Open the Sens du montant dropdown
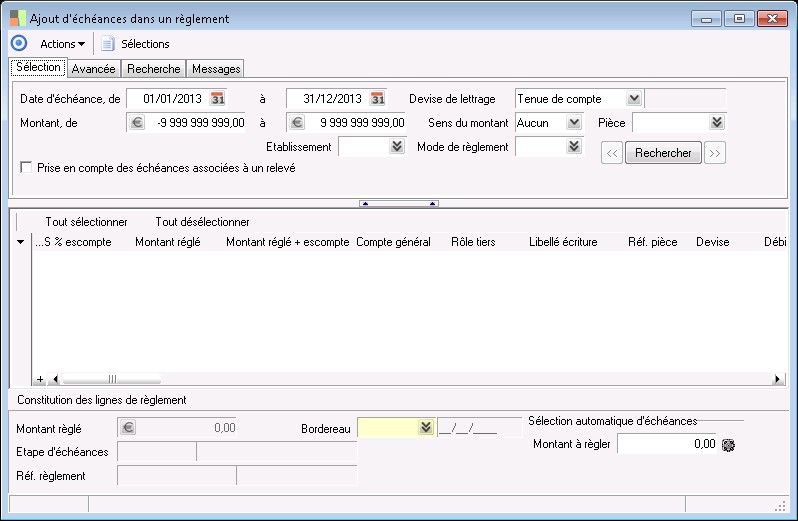The width and height of the screenshot is (798, 521). pyautogui.click(x=573, y=122)
